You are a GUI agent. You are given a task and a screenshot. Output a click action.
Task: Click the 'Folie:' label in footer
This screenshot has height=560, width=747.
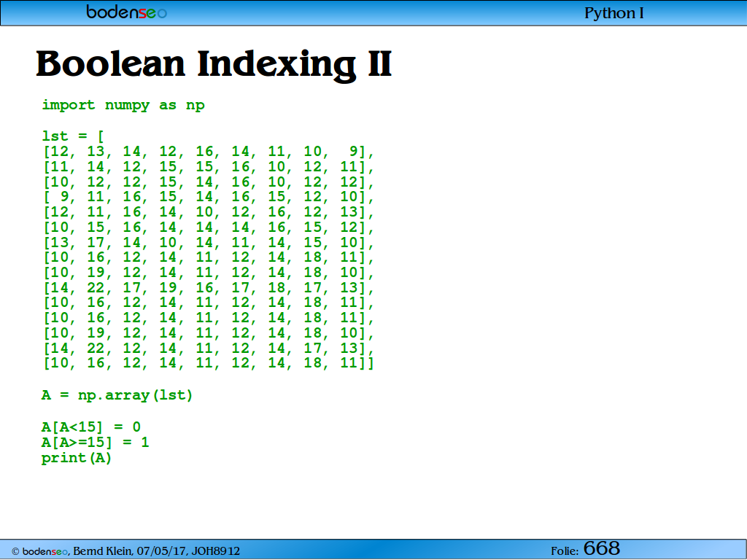coord(565,551)
